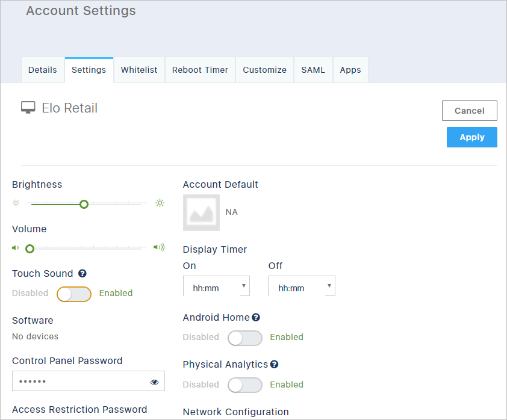Click the Brightness slider handle
The image size is (507, 420).
84,204
